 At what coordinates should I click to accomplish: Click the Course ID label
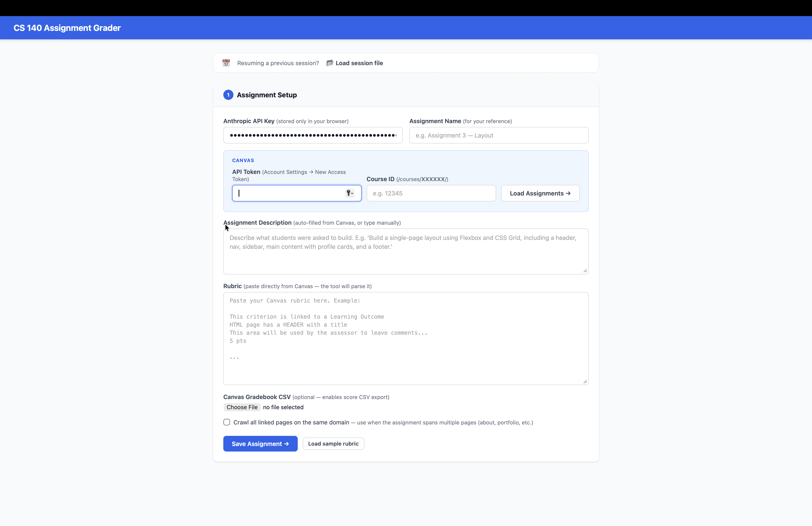click(380, 179)
